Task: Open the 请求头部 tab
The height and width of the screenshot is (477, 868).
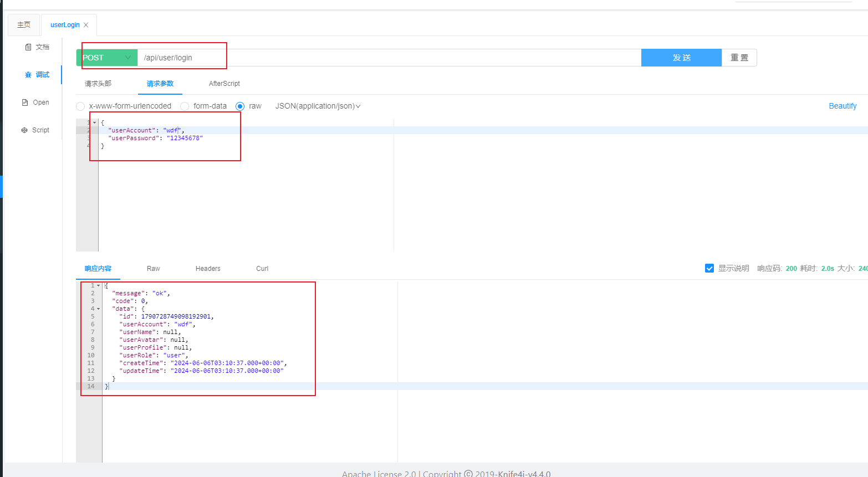Action: (98, 84)
